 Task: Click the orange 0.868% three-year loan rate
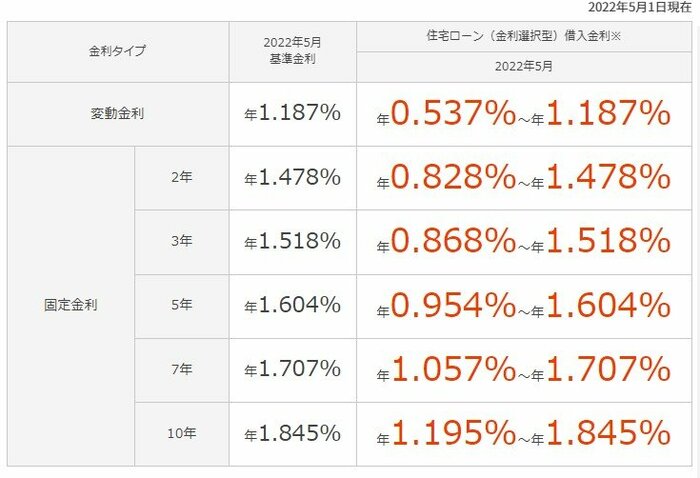click(x=451, y=241)
